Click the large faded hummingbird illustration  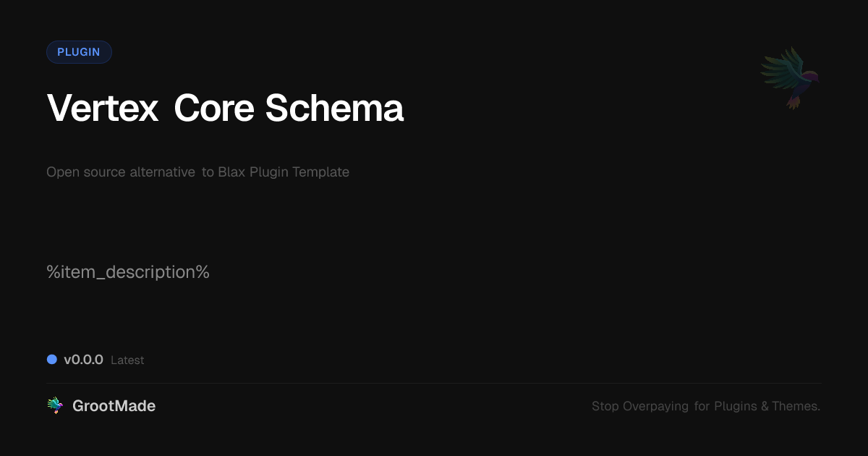pos(790,77)
